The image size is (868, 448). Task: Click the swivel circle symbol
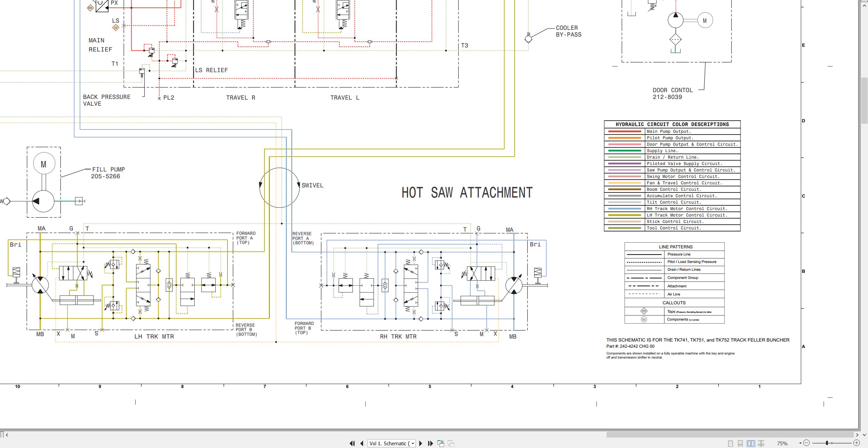click(279, 188)
